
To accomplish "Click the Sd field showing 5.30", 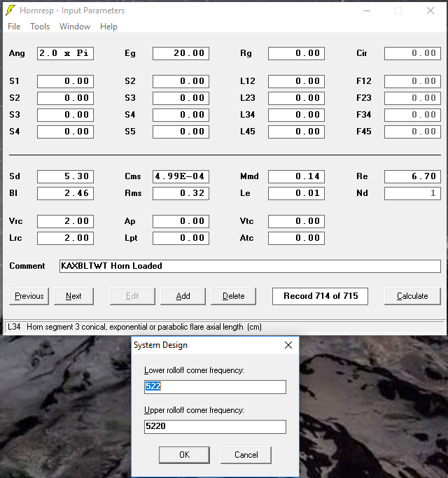I will pos(65,176).
